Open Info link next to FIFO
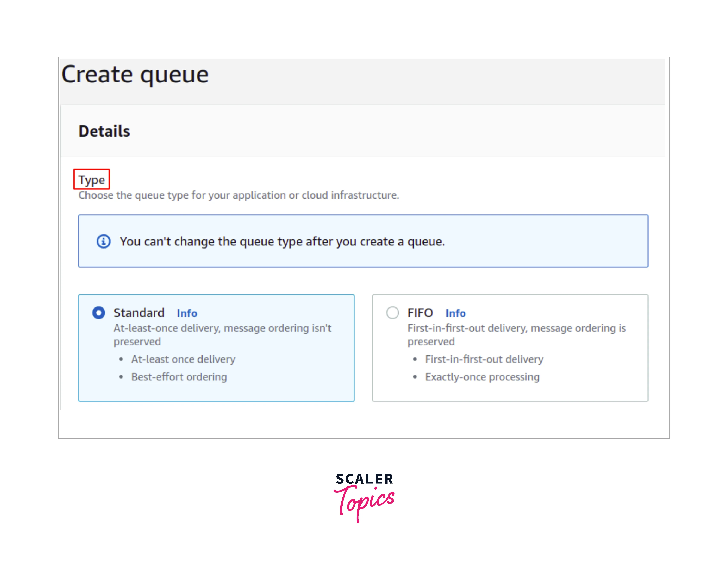This screenshot has height=564, width=728. tap(455, 313)
